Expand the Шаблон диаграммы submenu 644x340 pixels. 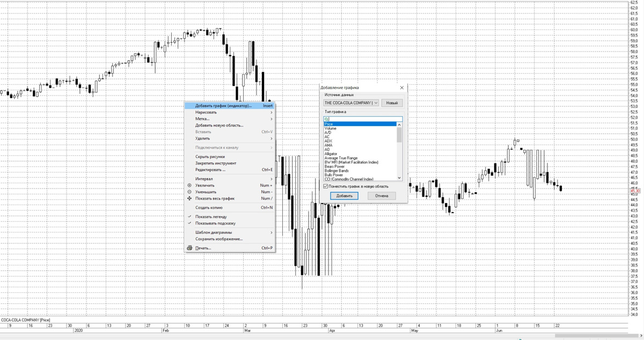point(230,233)
